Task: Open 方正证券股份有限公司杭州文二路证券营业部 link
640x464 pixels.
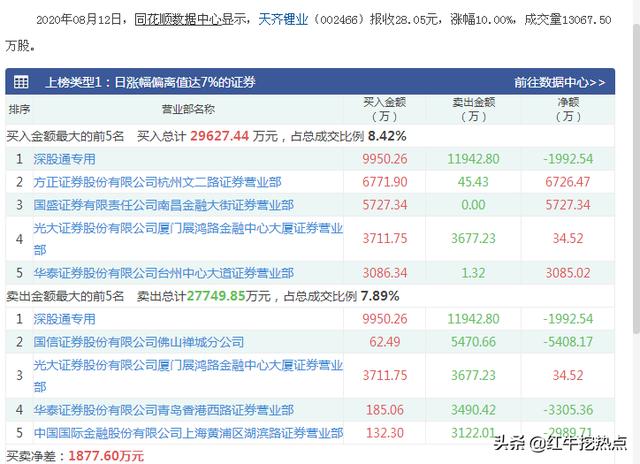Action: pyautogui.click(x=157, y=182)
